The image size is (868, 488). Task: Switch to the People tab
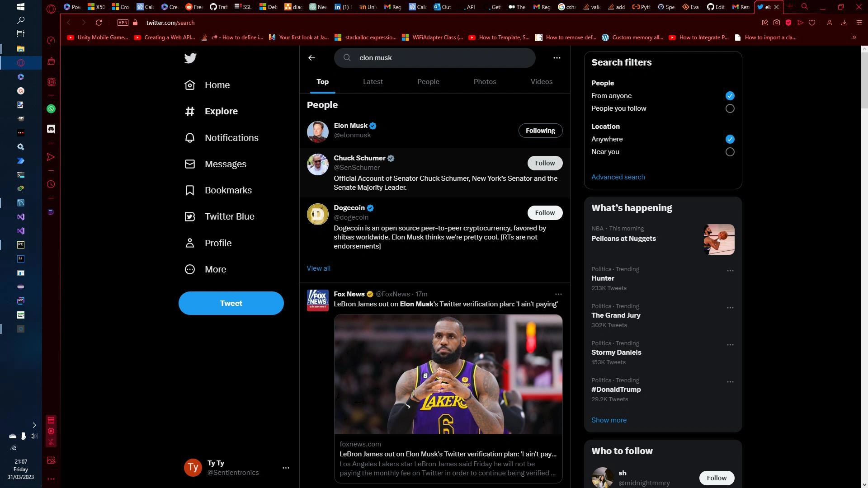[428, 82]
